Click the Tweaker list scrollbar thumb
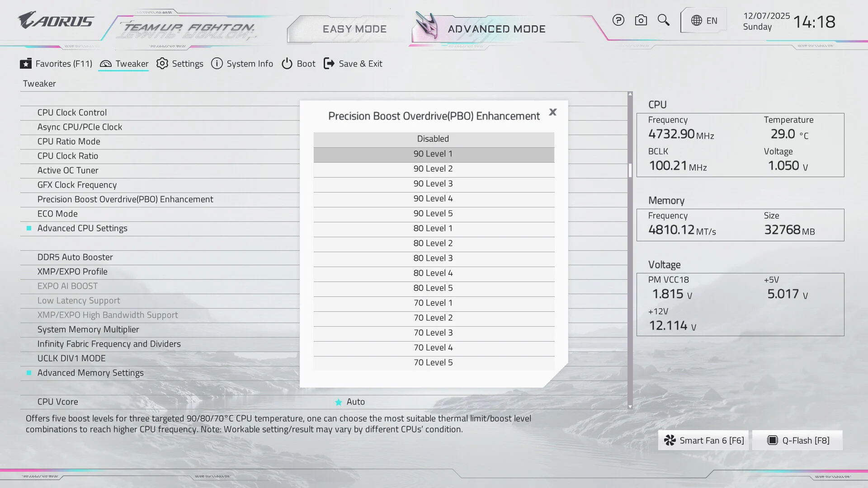 coord(630,170)
